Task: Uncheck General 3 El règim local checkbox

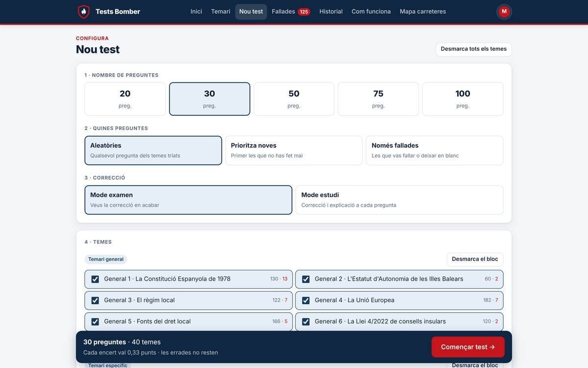Action: (95, 300)
